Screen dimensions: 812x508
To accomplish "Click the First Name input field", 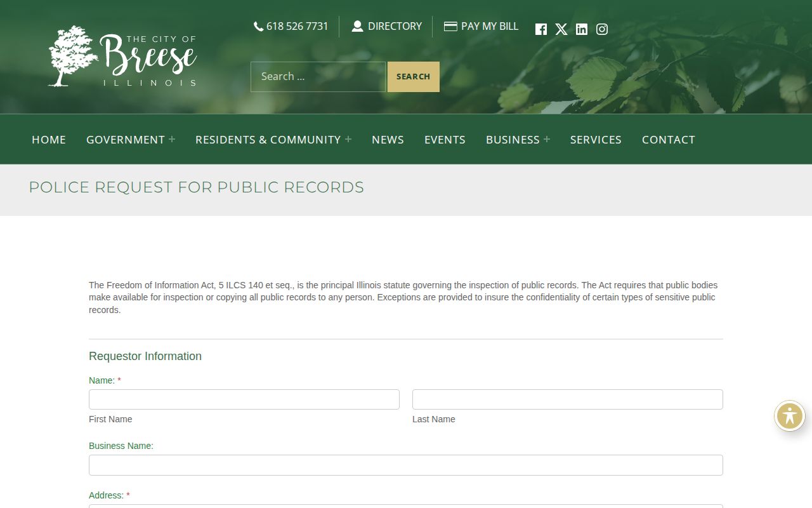I will pos(244,399).
